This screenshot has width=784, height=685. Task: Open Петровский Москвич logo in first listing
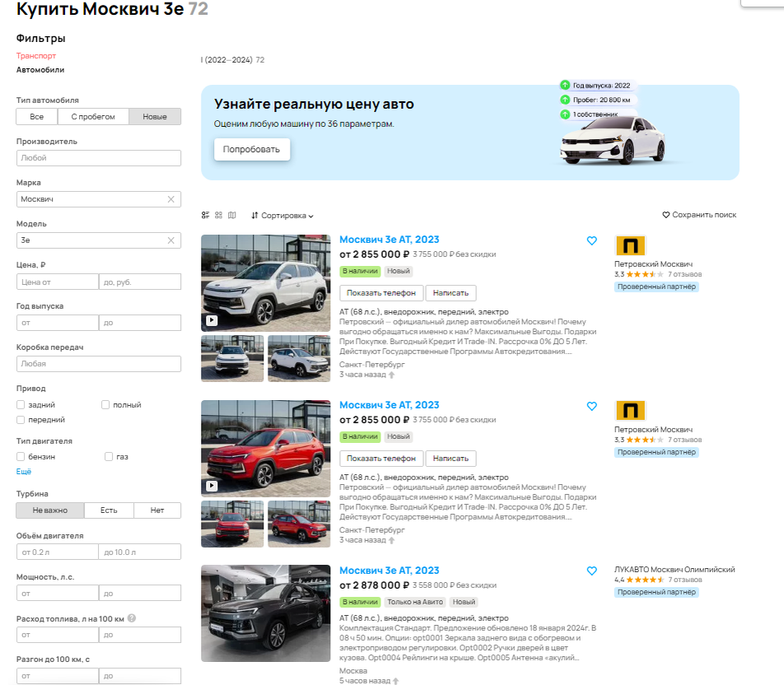pos(630,245)
